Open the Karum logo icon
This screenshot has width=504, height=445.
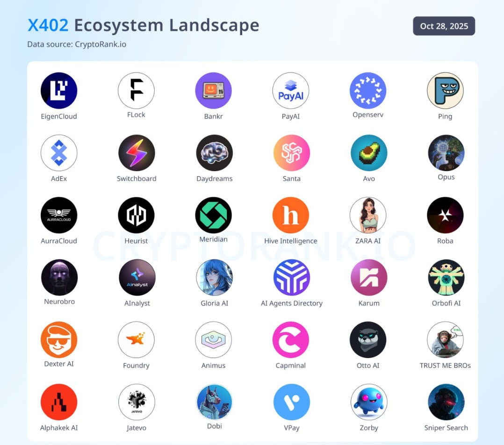[x=369, y=278]
